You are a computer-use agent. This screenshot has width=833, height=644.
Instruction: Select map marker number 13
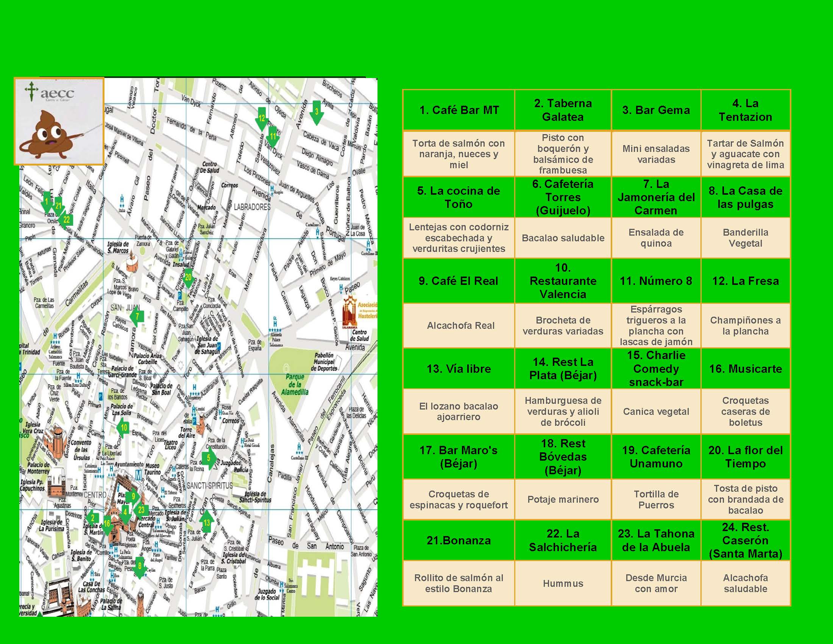click(206, 524)
